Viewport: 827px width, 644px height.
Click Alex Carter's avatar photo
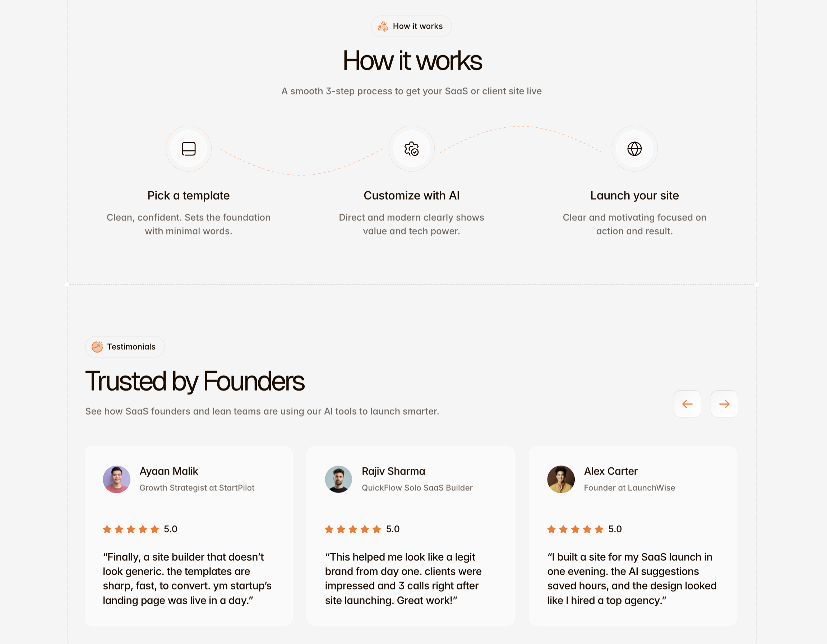click(561, 479)
